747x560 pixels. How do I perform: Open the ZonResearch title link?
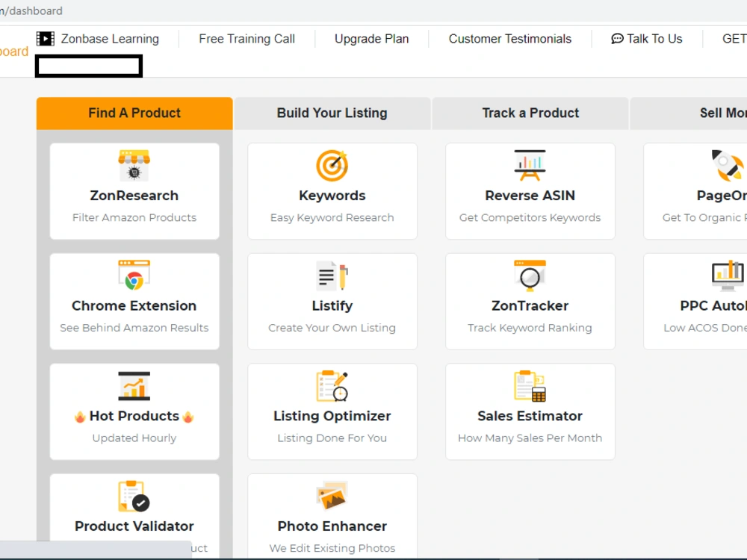pos(134,195)
